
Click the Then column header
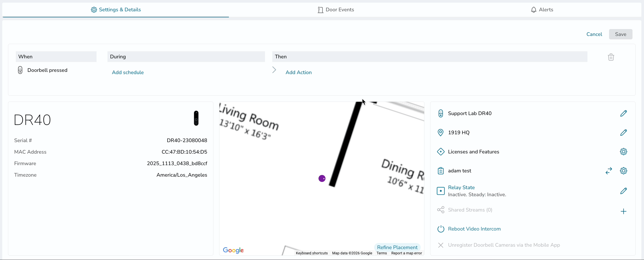[x=429, y=57]
